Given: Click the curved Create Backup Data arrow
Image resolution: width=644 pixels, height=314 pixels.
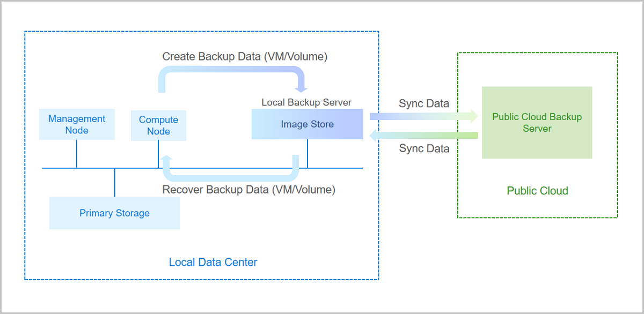Looking at the screenshot, I should click(x=231, y=71).
